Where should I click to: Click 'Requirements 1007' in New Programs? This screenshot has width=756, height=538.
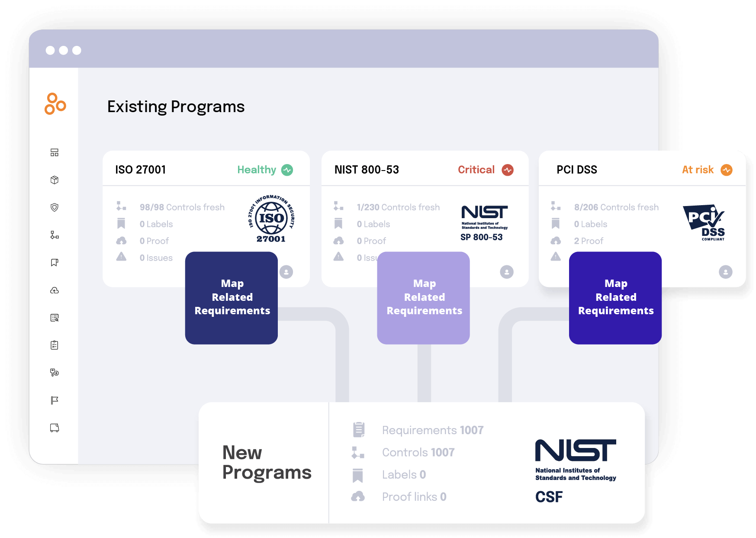[x=433, y=430]
